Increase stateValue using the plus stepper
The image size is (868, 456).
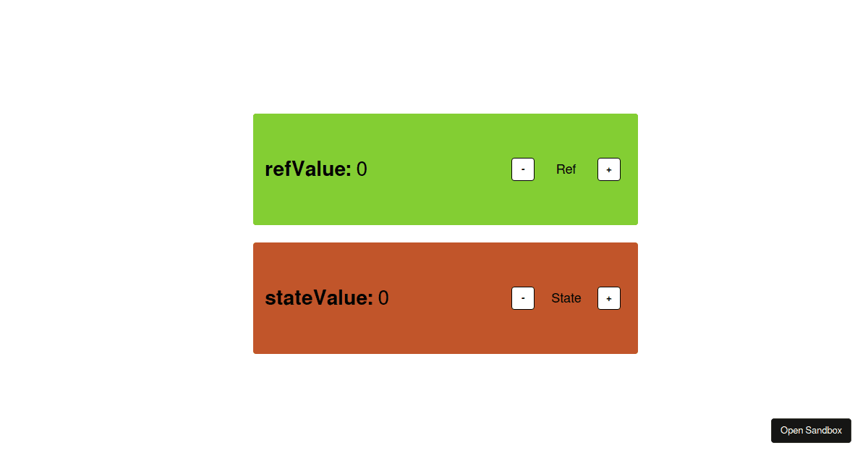coord(608,297)
